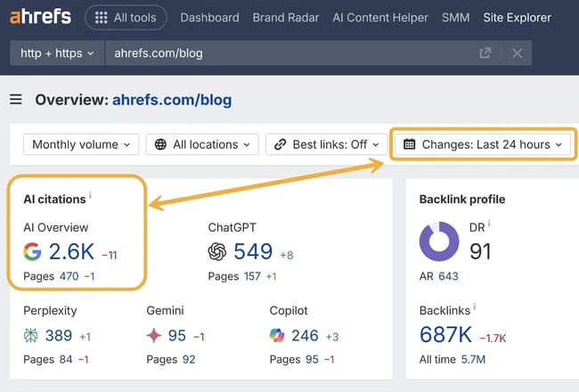Click the Gemini star icon
The width and height of the screenshot is (579, 392).
pyautogui.click(x=153, y=336)
